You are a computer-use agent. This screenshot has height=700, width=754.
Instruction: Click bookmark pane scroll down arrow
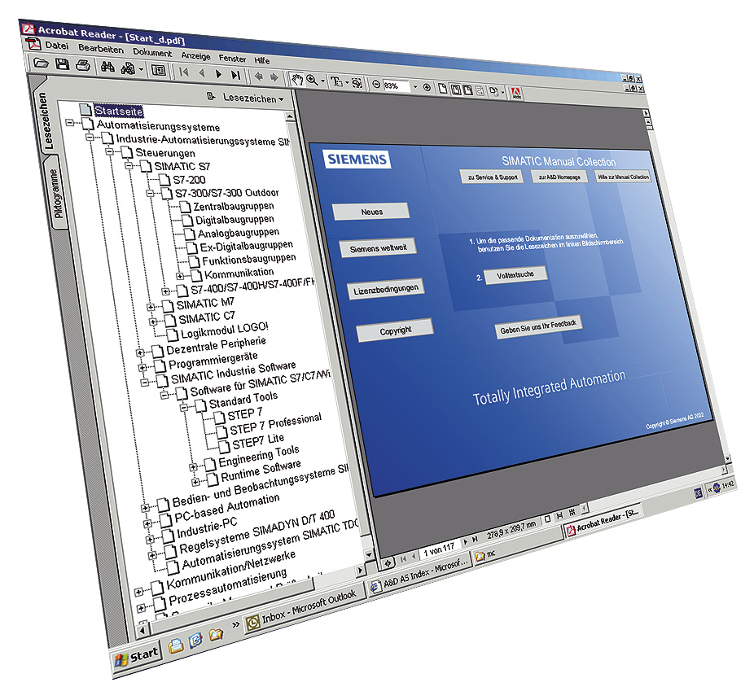click(x=370, y=555)
